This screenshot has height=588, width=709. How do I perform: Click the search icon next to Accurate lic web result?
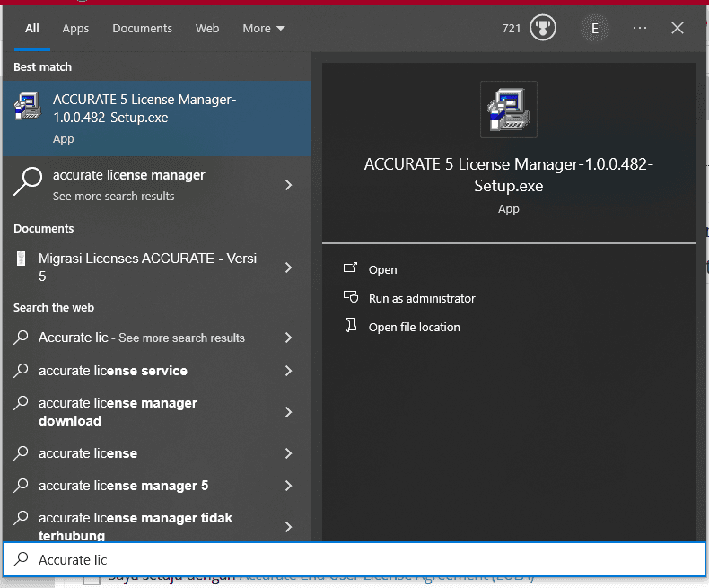click(21, 338)
